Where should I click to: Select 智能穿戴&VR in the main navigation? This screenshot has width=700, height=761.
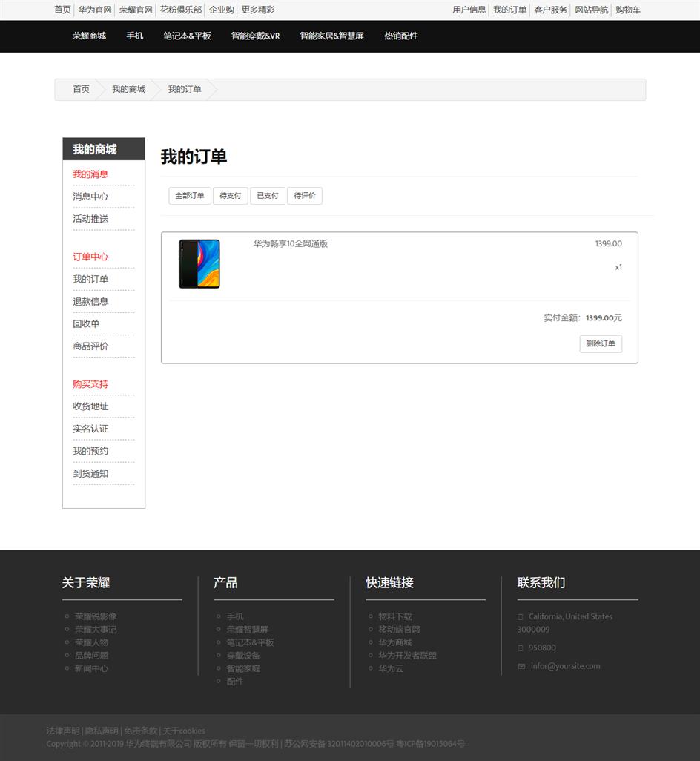[x=256, y=36]
